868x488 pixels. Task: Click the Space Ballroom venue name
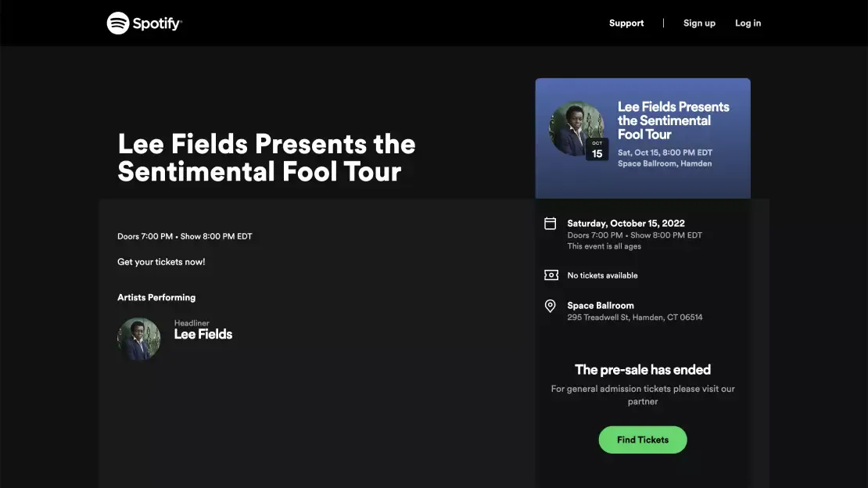(x=601, y=305)
